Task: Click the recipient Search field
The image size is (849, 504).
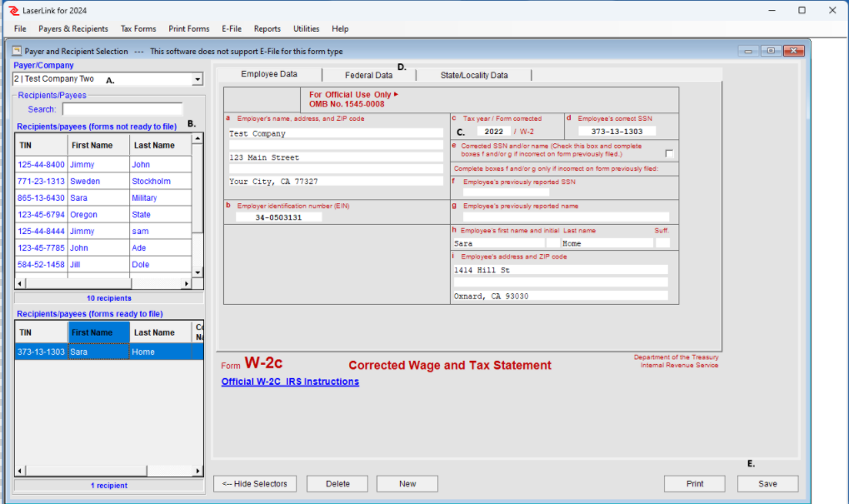Action: 122,109
